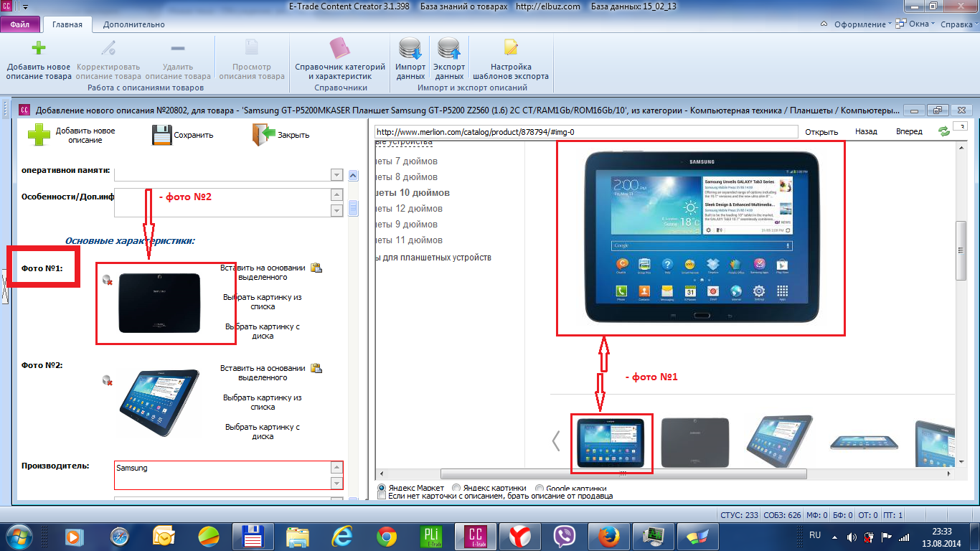
Task: Click the Delete product description ribbon icon
Action: (x=178, y=49)
